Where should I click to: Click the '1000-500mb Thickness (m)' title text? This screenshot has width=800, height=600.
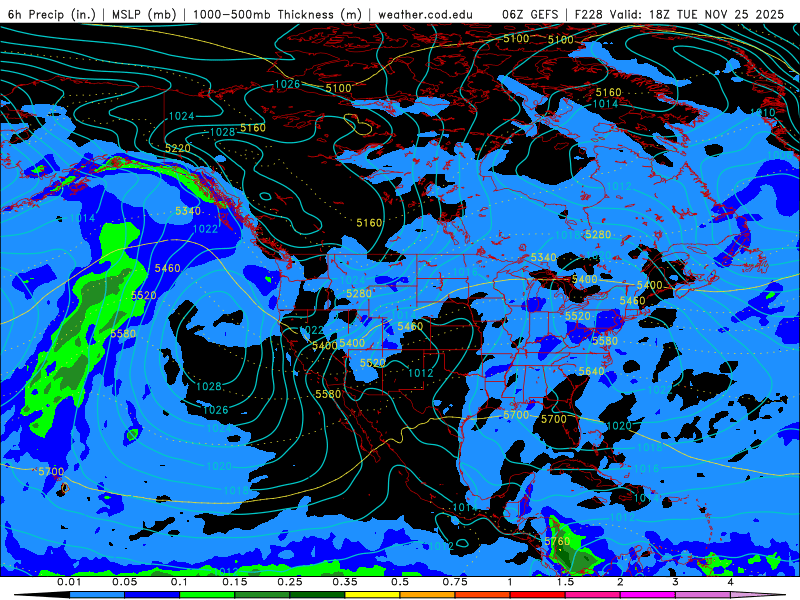277,14
